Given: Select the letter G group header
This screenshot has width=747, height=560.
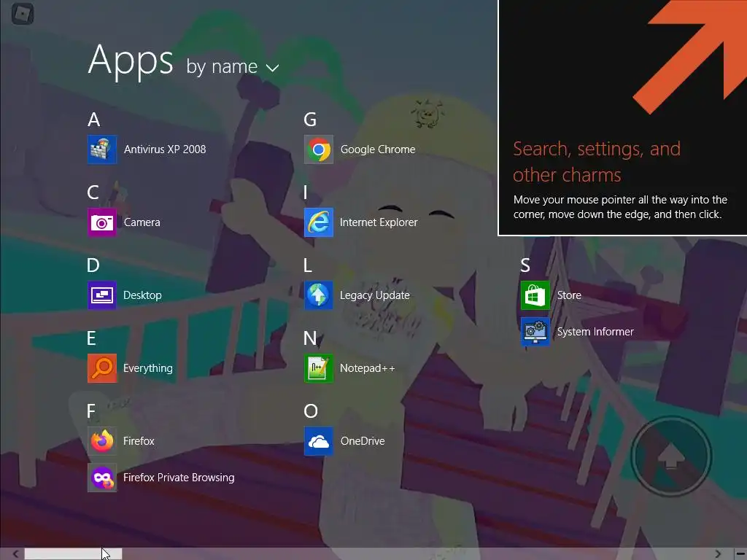Looking at the screenshot, I should pos(310,120).
